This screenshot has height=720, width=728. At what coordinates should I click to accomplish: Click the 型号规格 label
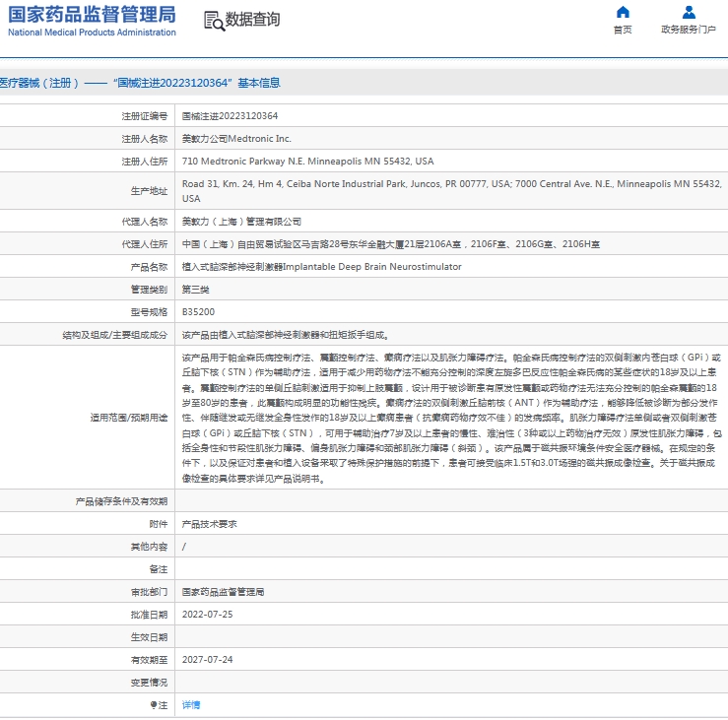click(149, 312)
